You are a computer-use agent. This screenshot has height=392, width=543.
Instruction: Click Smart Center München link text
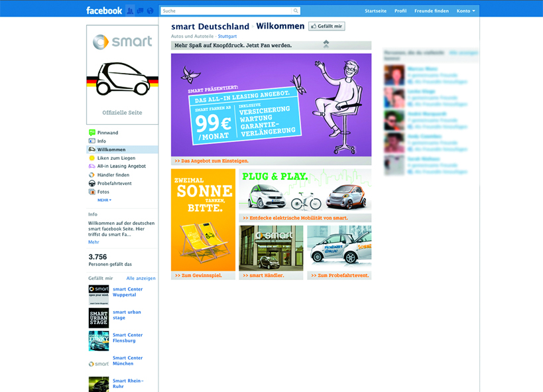[x=127, y=360]
